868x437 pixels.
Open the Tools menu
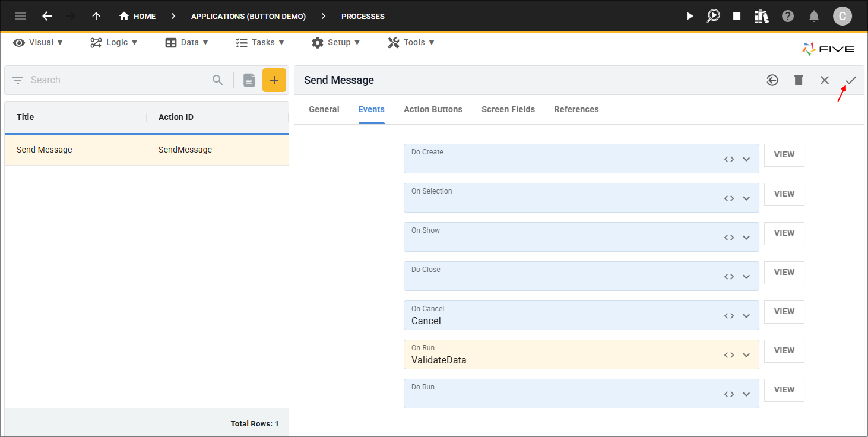click(411, 42)
